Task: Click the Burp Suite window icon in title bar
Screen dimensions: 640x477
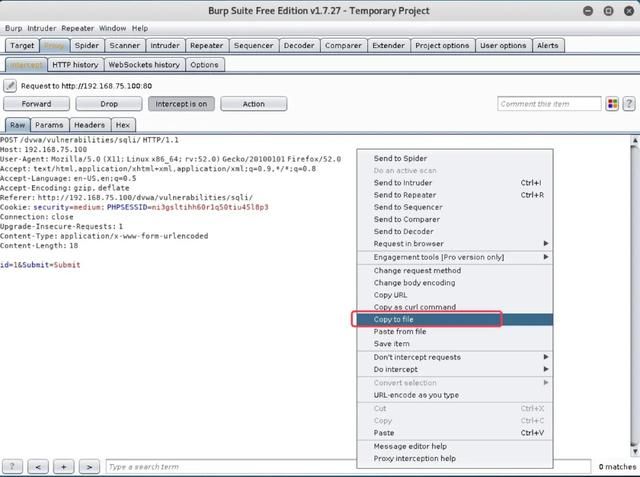Action: pyautogui.click(x=11, y=10)
